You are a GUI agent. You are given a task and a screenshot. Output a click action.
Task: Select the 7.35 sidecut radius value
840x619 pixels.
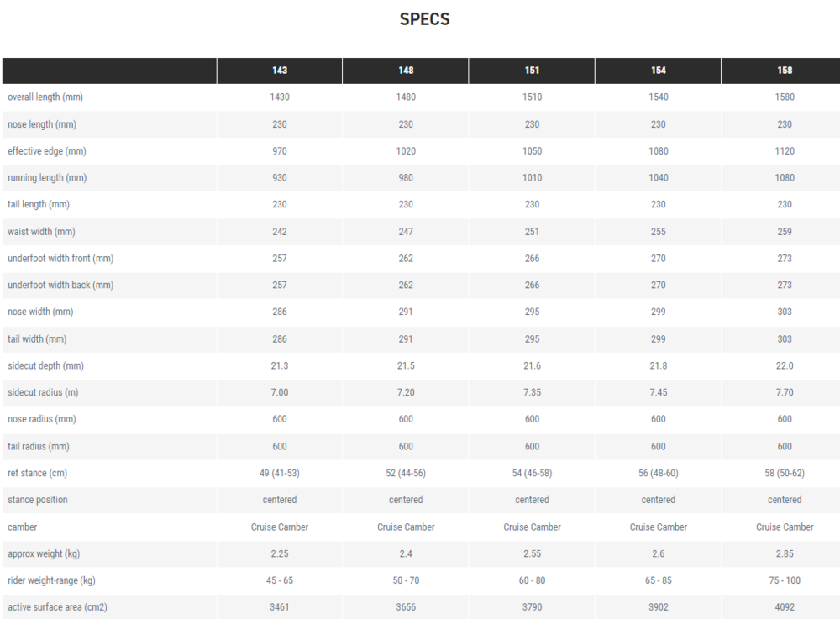click(532, 392)
